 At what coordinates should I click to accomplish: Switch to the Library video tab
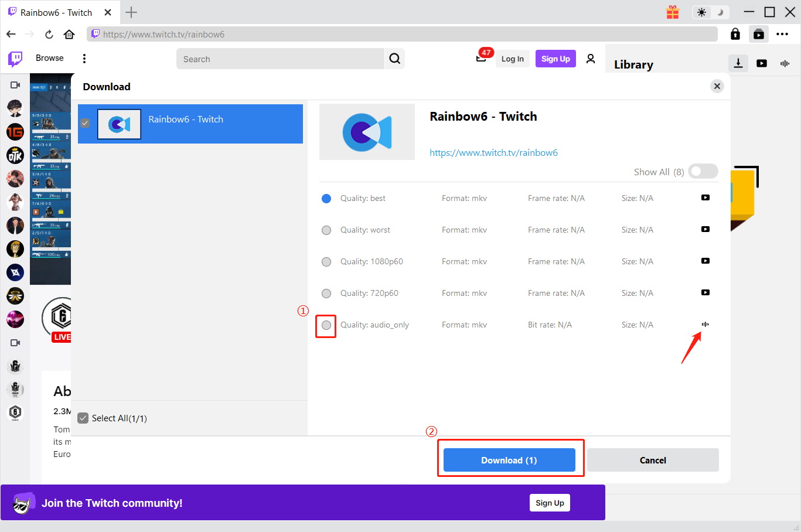tap(762, 63)
